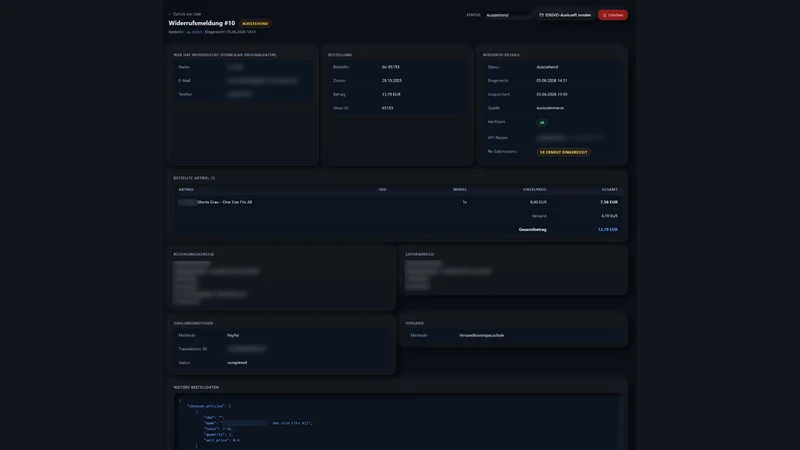Select the "choosen_articles" key in JSON block
Viewport: 800px width, 450px height.
coord(207,406)
